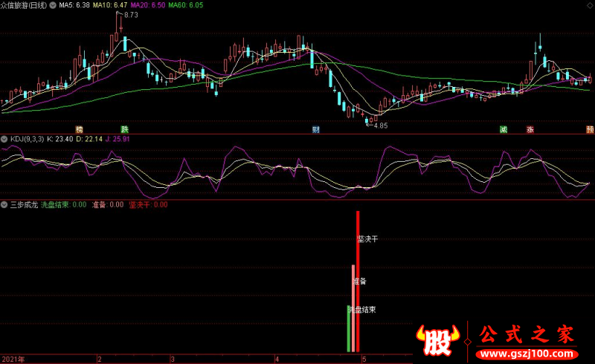The height and width of the screenshot is (364, 595).
Task: Click the 8.73 high price marker
Action: tap(131, 15)
